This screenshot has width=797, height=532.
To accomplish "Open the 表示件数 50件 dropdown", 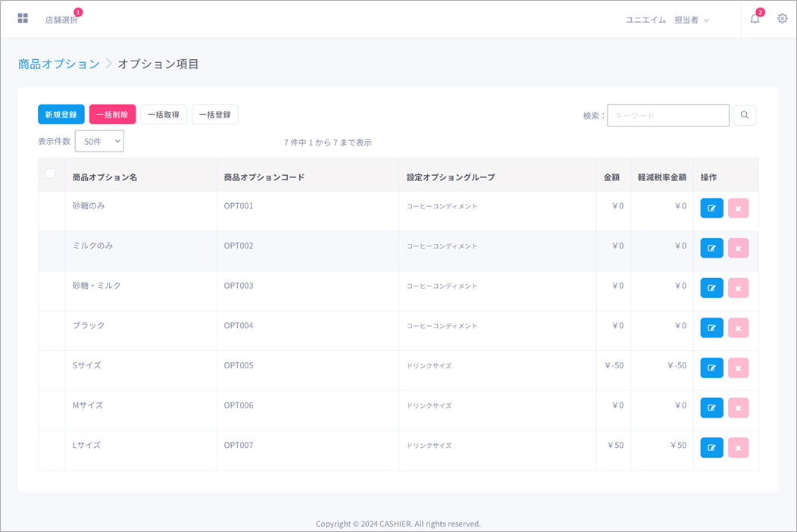I will point(99,142).
